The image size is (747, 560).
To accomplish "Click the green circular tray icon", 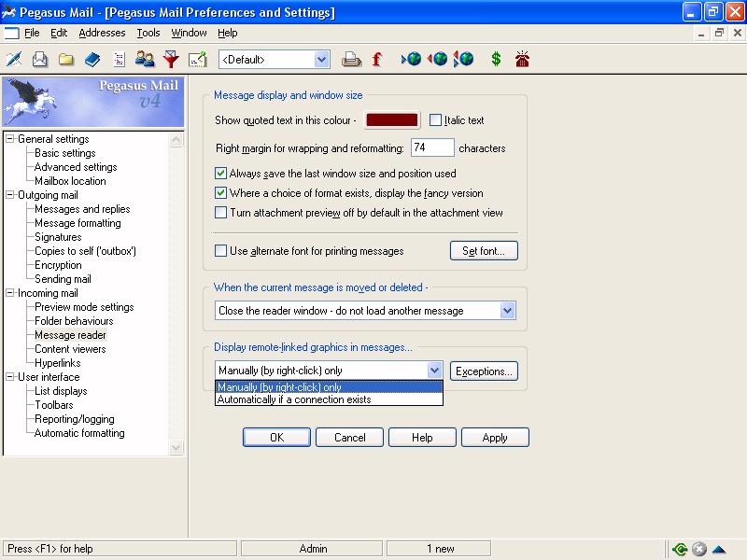I will (x=681, y=549).
